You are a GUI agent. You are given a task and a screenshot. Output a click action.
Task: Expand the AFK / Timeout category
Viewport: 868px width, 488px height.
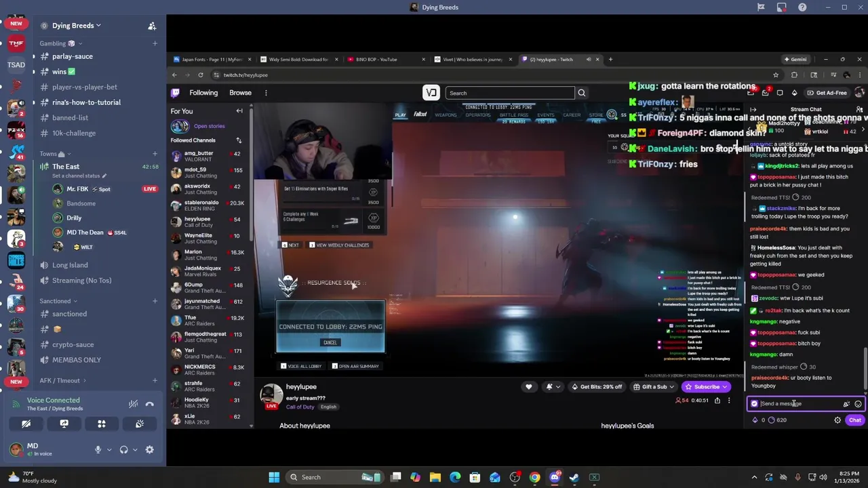(x=62, y=380)
